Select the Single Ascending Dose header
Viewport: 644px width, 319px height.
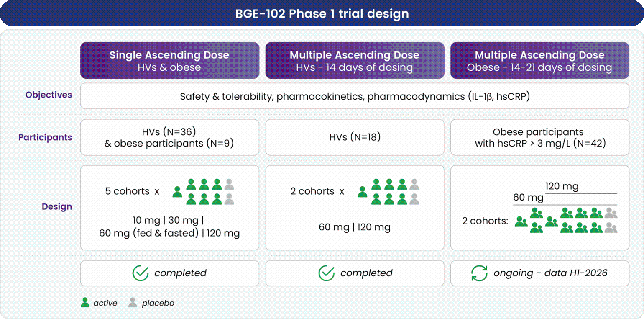(x=169, y=60)
